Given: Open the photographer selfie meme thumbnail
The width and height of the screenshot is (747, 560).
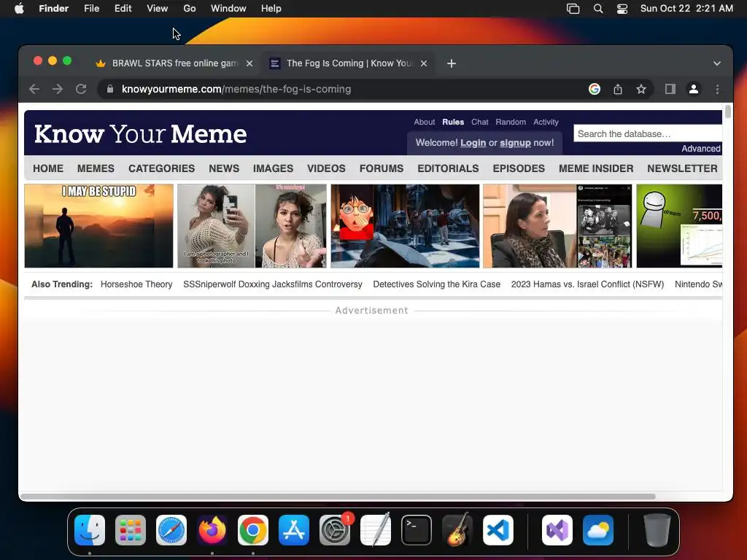Looking at the screenshot, I should [252, 226].
